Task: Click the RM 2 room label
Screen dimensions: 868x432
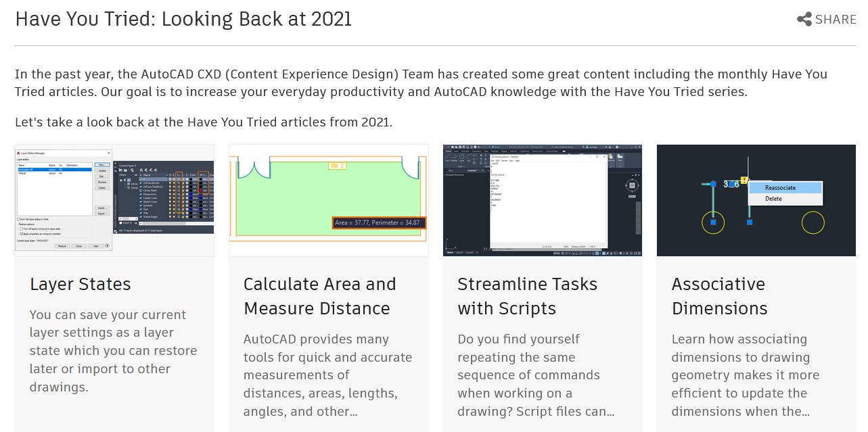Action: [x=338, y=166]
